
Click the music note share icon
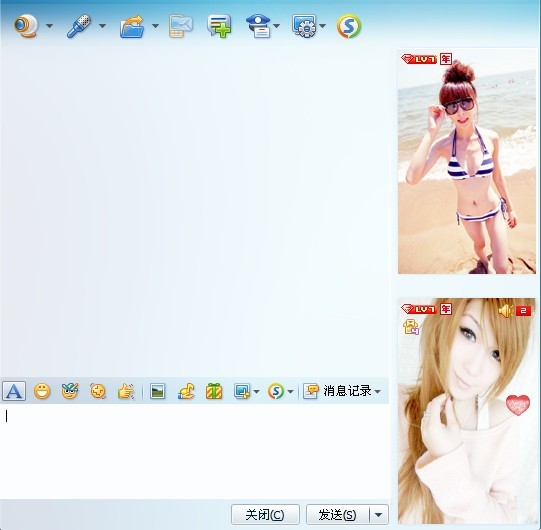tap(186, 391)
